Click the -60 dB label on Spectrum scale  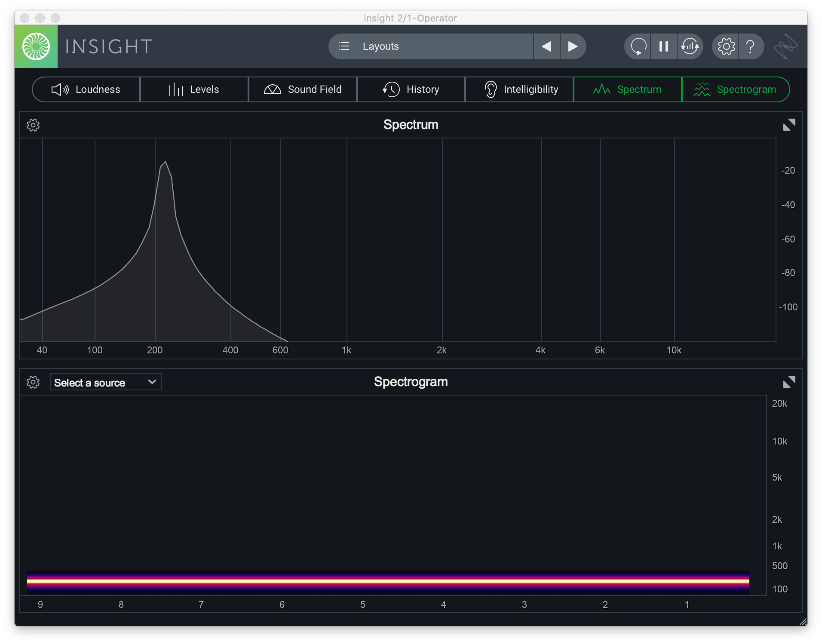(x=788, y=239)
